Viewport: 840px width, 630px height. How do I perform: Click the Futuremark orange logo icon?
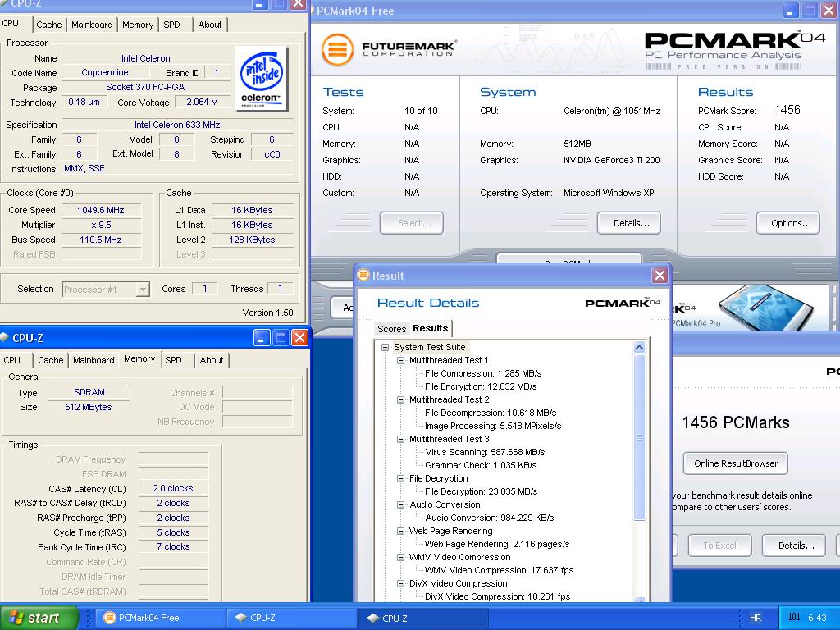pos(337,50)
